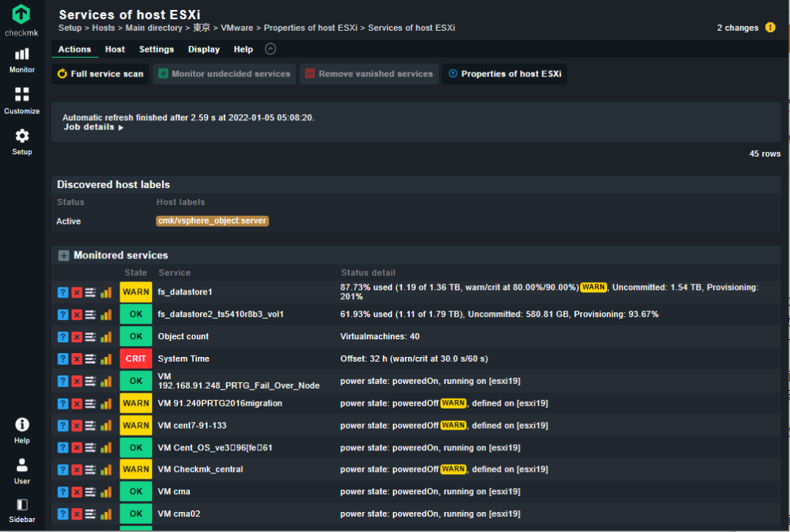Click the red X icon for VM cma02
This screenshot has width=790, height=532.
76,513
